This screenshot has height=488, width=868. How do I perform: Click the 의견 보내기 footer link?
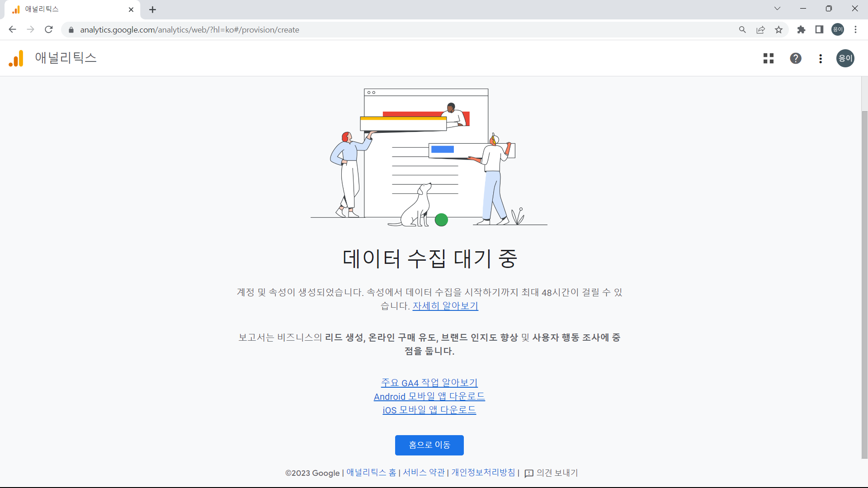(556, 473)
